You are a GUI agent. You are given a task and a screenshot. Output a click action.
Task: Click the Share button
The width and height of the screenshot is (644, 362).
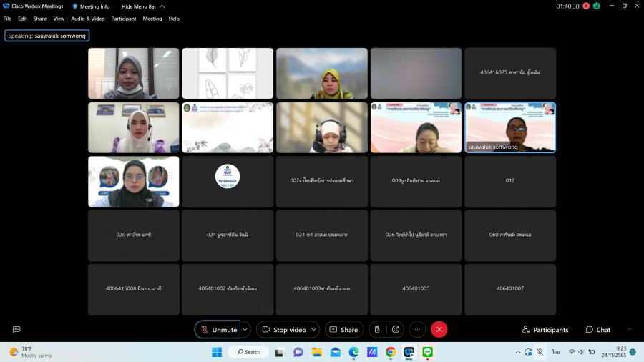pos(343,329)
